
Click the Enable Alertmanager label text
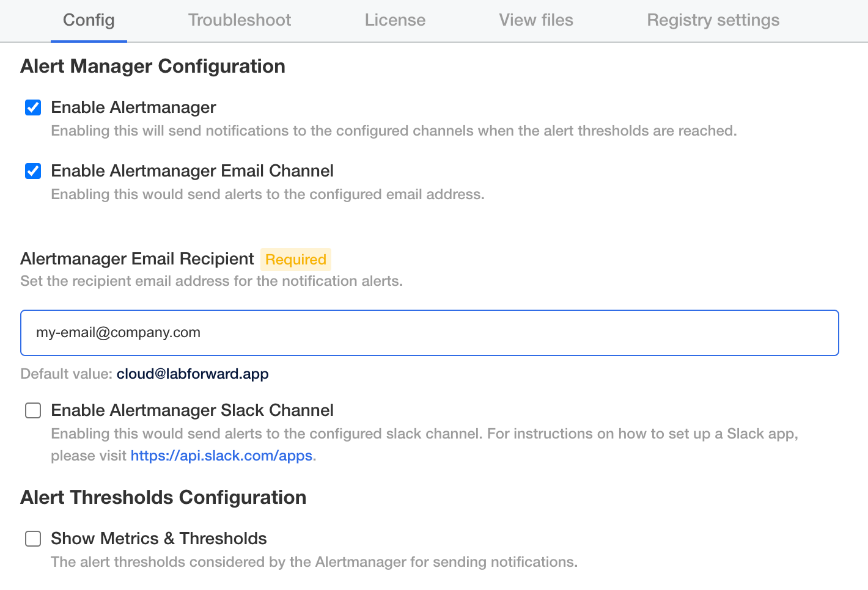click(133, 107)
